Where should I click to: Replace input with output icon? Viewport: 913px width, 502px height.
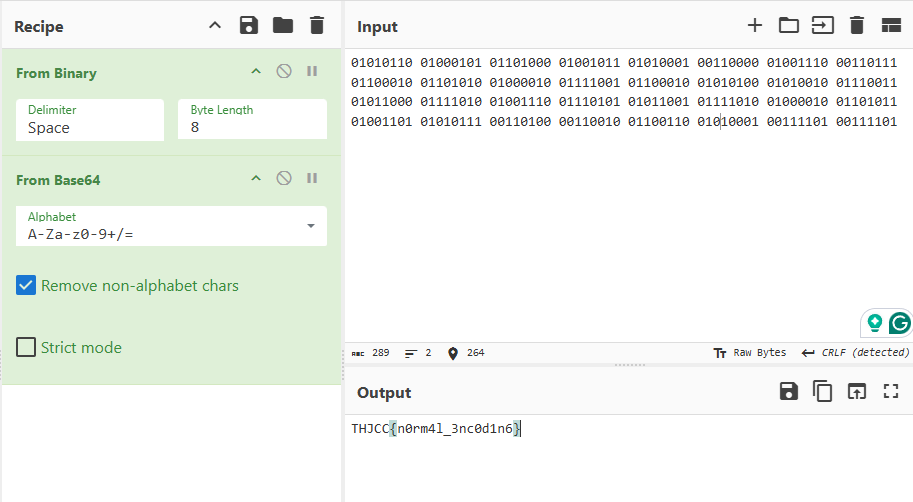click(x=857, y=391)
